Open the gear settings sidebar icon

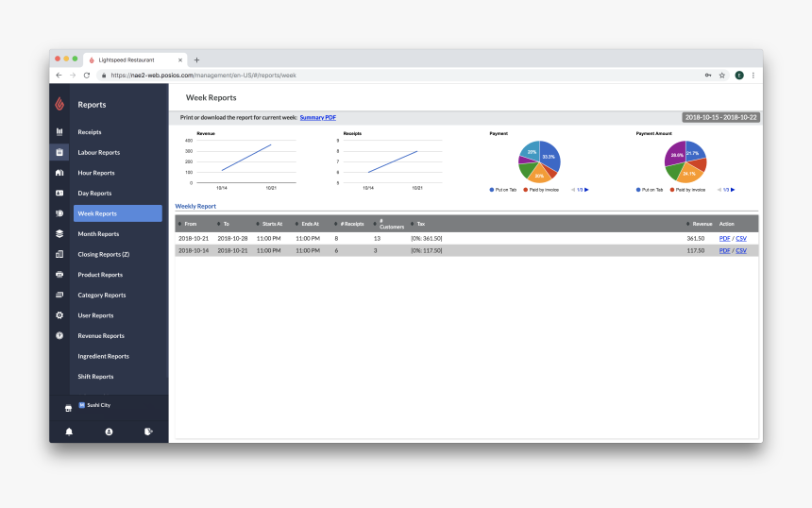tap(59, 315)
